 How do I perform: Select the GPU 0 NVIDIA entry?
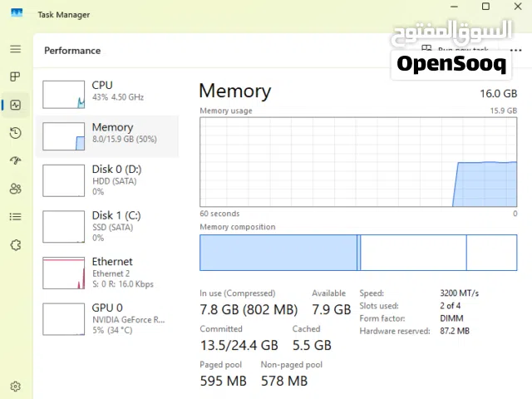pyautogui.click(x=107, y=319)
